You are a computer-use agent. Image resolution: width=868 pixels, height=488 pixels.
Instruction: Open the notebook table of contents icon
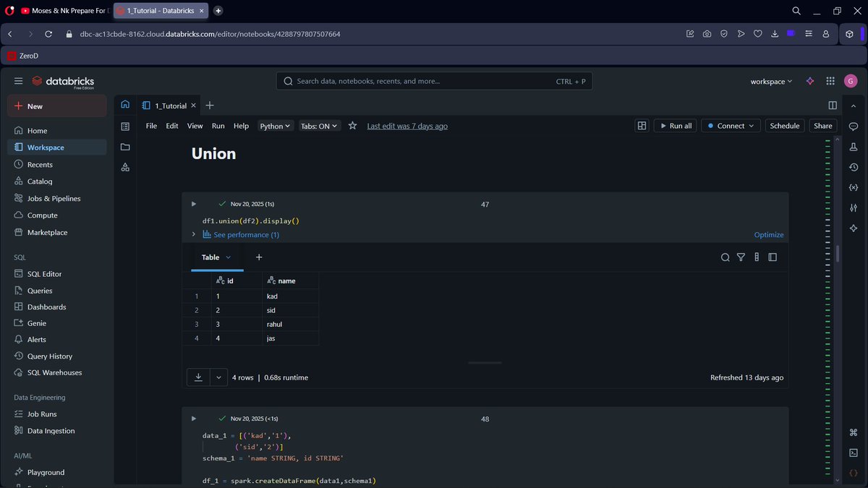125,127
